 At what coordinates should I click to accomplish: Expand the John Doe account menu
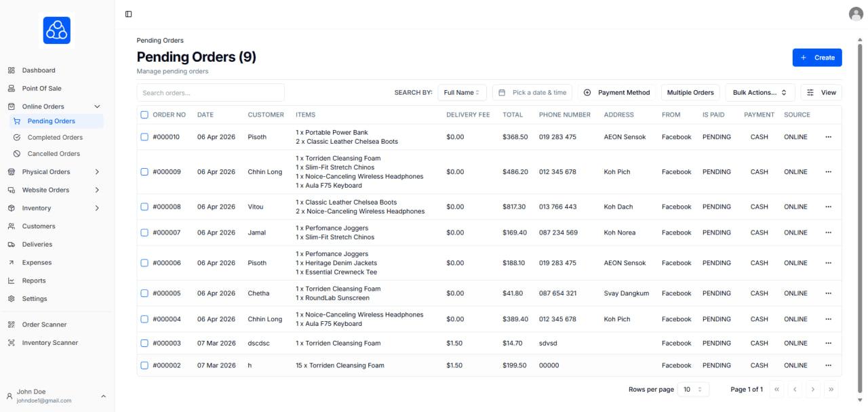tap(57, 396)
